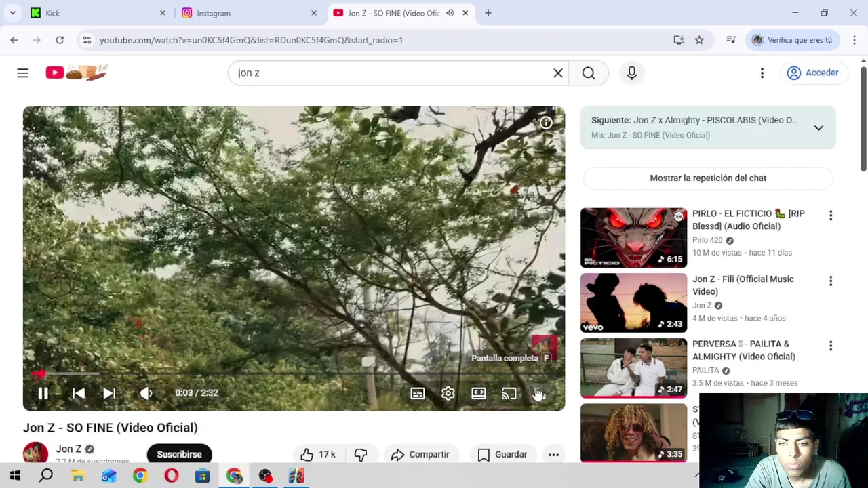Save video with Guardar button
Viewport: 868px width, 488px height.
click(502, 454)
